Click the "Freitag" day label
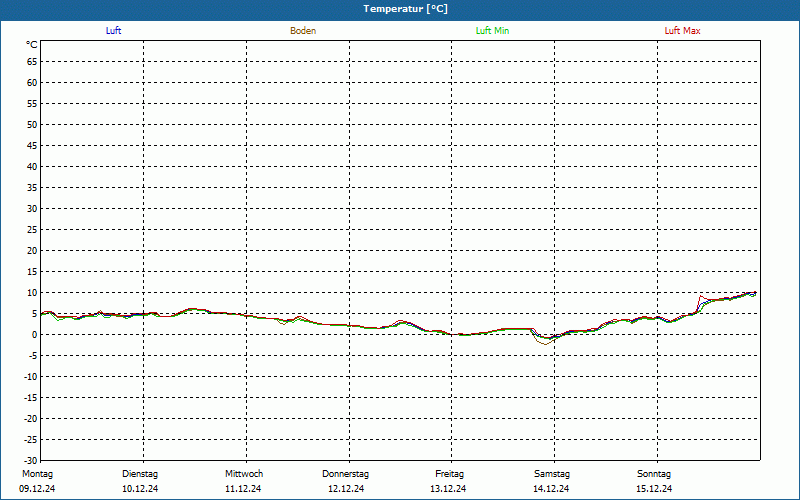The image size is (800, 500). pyautogui.click(x=449, y=474)
